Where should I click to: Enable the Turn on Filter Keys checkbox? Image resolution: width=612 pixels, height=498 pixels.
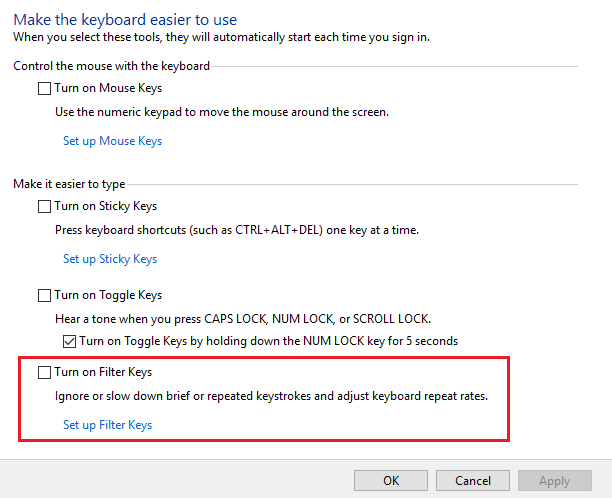(44, 373)
